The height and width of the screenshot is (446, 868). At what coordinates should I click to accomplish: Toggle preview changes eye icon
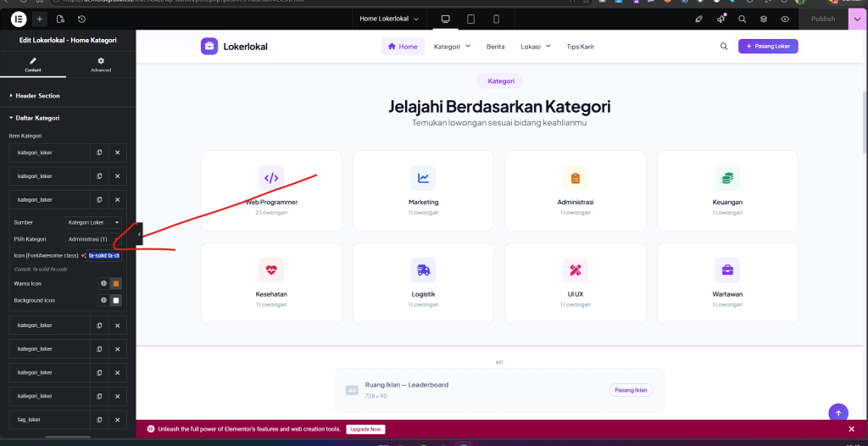click(x=785, y=19)
